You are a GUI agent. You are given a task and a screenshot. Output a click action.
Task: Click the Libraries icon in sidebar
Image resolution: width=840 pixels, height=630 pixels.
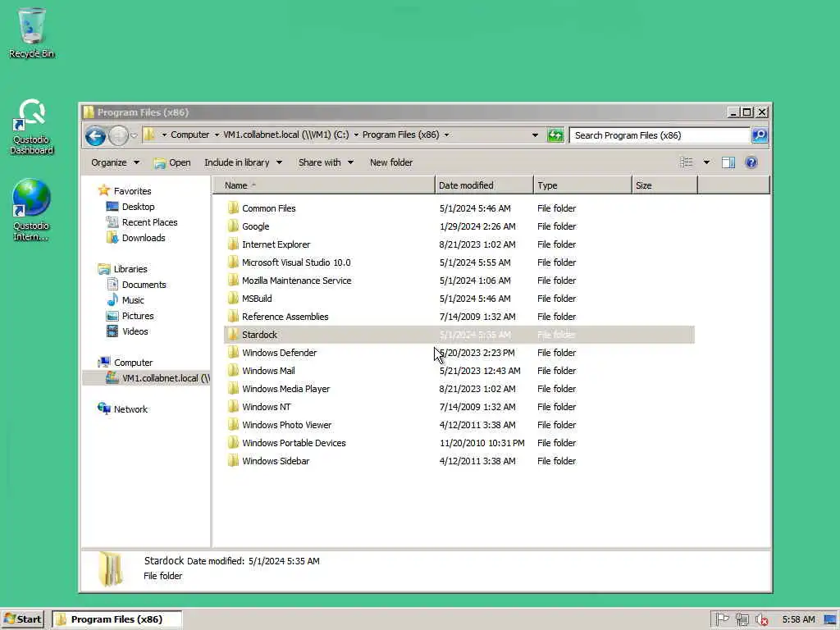point(104,269)
